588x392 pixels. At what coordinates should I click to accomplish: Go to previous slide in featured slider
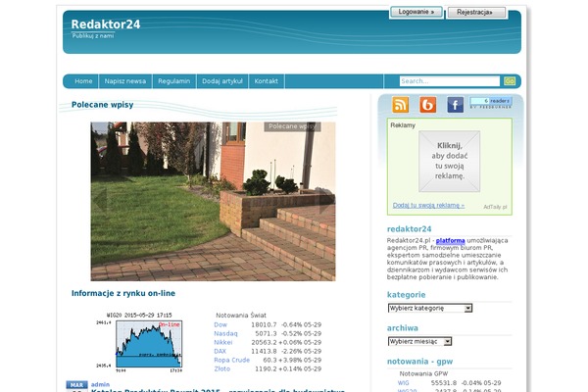tap(99, 201)
